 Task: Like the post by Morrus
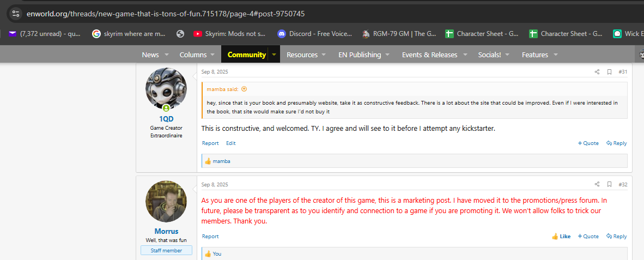tap(561, 236)
